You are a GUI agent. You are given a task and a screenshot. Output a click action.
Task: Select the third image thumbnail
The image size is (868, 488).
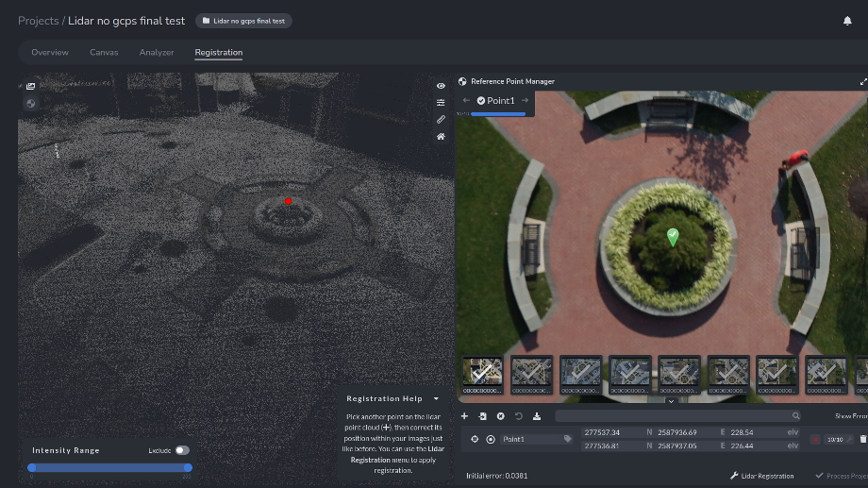tap(580, 375)
